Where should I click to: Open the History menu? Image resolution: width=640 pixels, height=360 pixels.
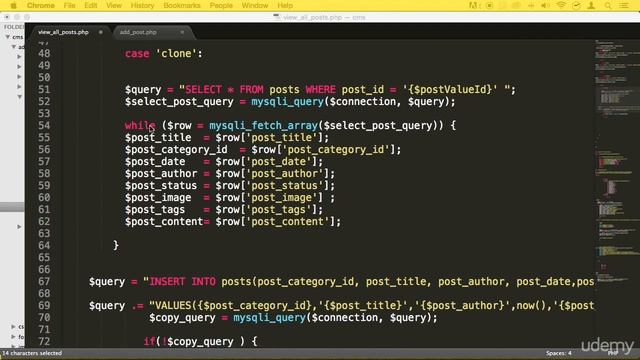click(x=142, y=5)
